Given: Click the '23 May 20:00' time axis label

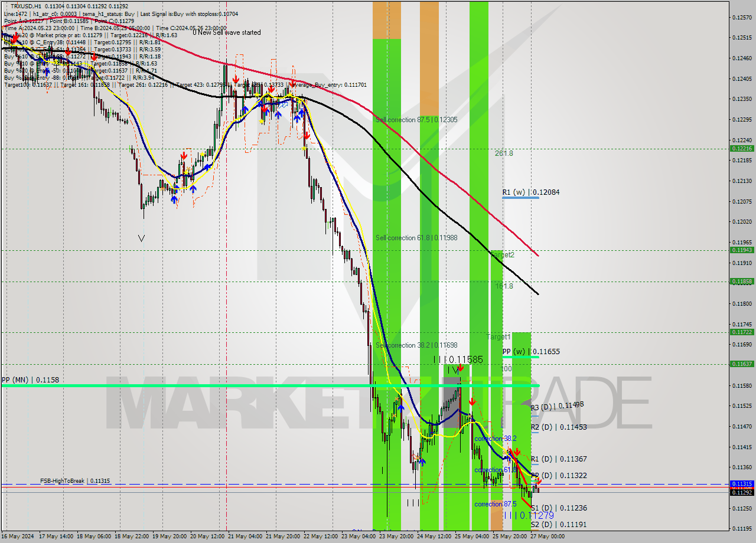Looking at the screenshot, I should pyautogui.click(x=396, y=537).
